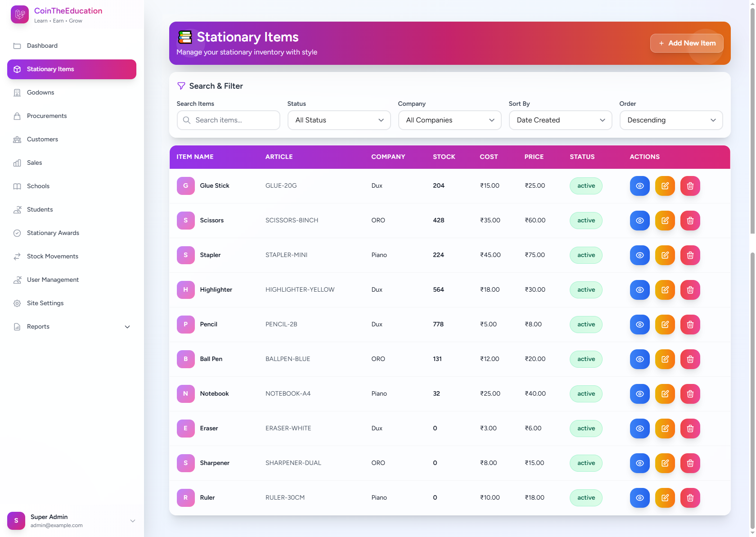The width and height of the screenshot is (756, 537).
Task: View Stapler details with the eye icon
Action: (x=639, y=255)
